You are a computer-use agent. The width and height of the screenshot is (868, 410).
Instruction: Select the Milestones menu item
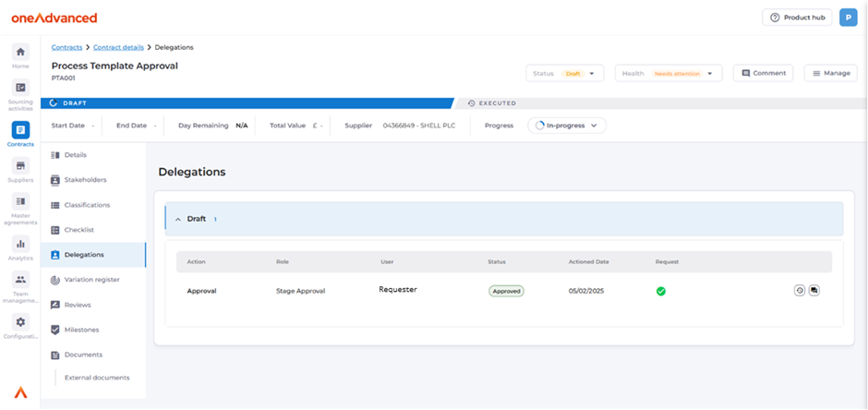(81, 329)
